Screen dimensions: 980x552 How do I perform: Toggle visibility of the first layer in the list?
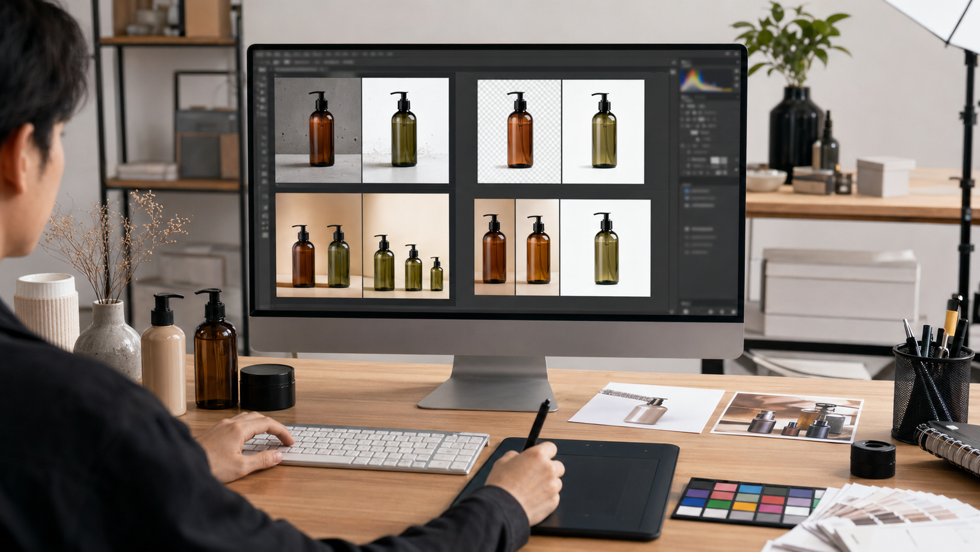coord(687,191)
